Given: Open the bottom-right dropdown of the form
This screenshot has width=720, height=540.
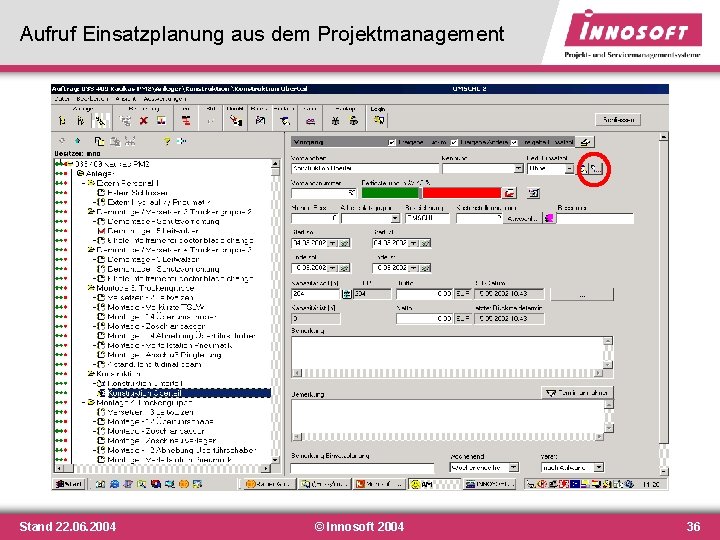Looking at the screenshot, I should (599, 467).
